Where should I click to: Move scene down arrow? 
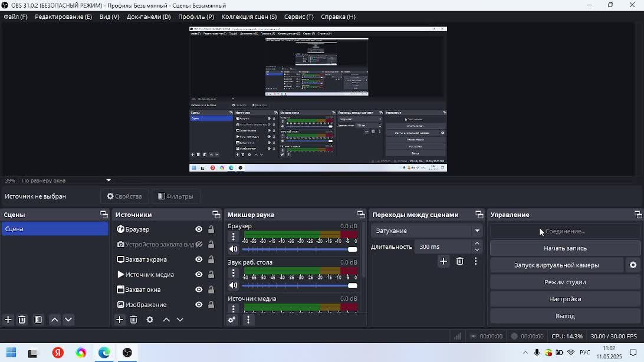coord(68,320)
